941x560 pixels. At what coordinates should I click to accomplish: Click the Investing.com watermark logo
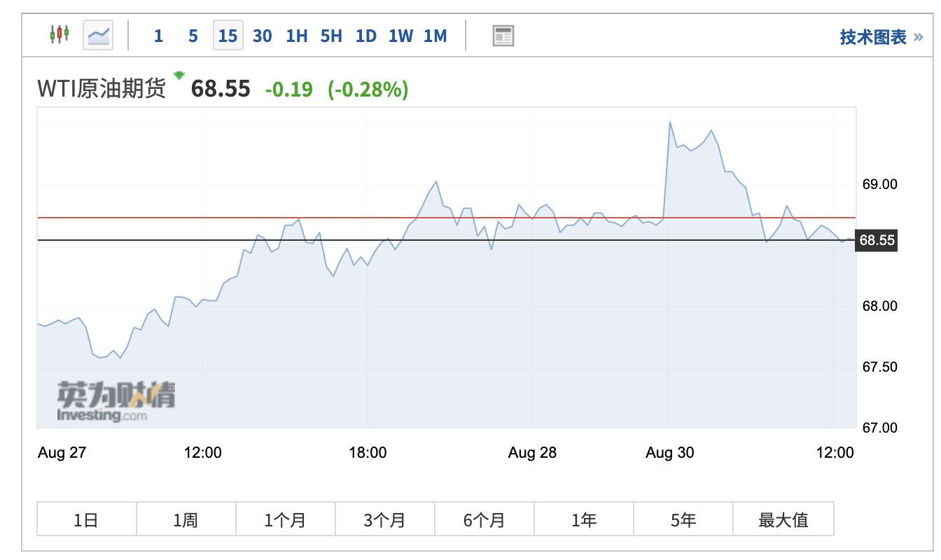(x=116, y=402)
